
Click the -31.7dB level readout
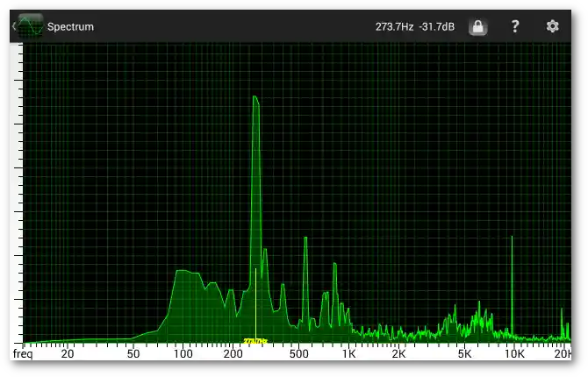click(x=437, y=26)
